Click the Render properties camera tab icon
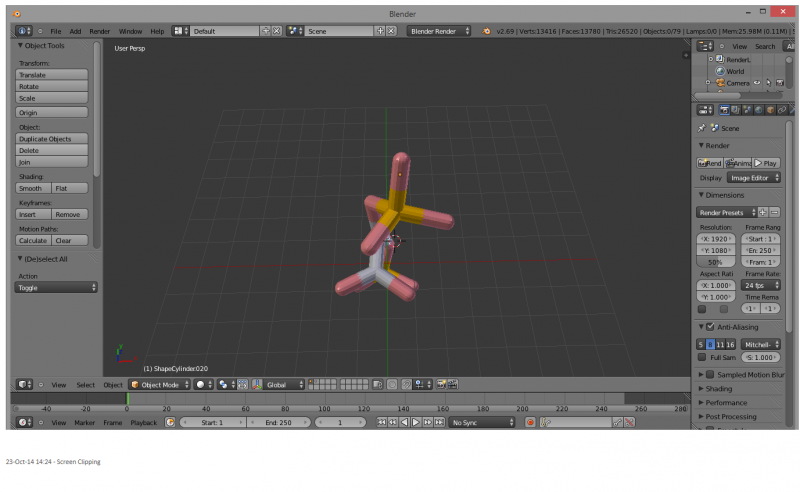800x492 pixels. coord(722,110)
